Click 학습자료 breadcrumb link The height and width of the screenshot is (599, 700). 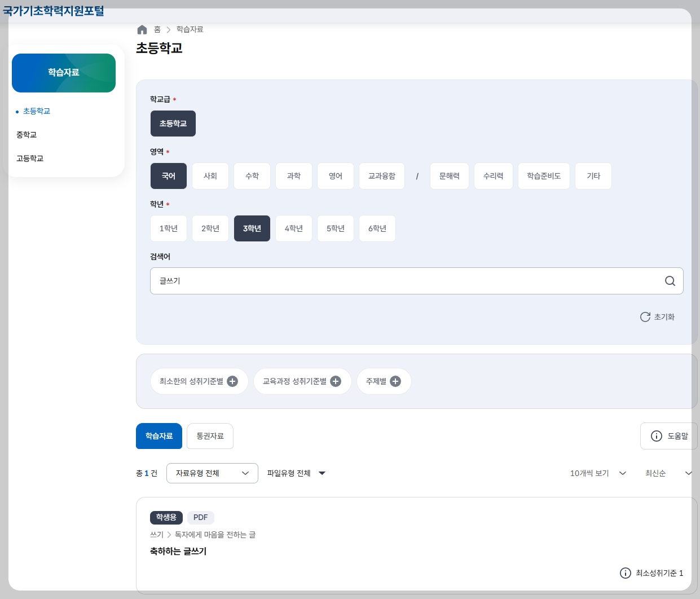pos(190,29)
